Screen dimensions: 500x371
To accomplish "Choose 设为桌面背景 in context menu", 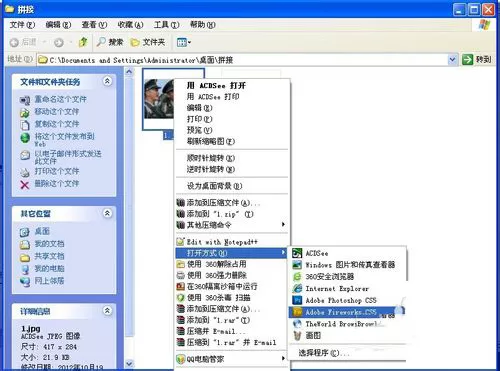I will (232, 186).
